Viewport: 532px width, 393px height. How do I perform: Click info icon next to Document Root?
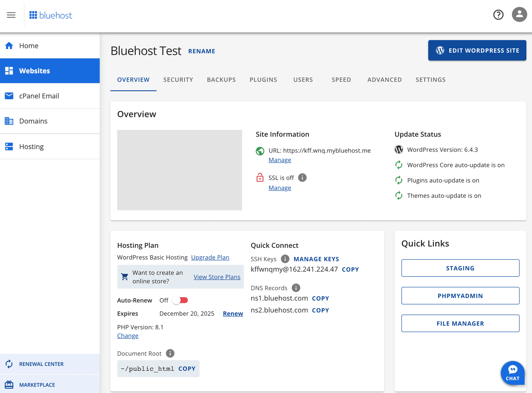click(x=170, y=354)
